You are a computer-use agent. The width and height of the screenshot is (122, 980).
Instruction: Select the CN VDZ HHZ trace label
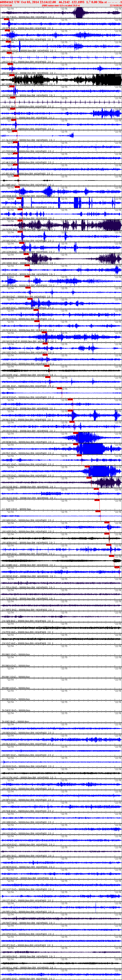pyautogui.click(x=9, y=643)
